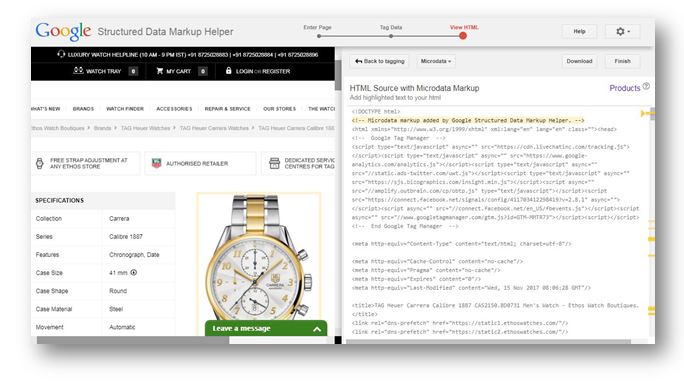Open the Our Stores menu
This screenshot has height=384, width=684.
coord(279,109)
